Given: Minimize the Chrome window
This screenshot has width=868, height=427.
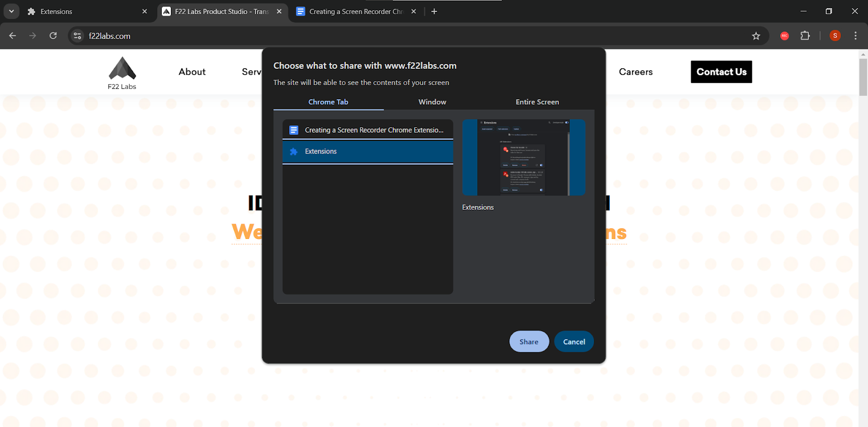Looking at the screenshot, I should (803, 11).
